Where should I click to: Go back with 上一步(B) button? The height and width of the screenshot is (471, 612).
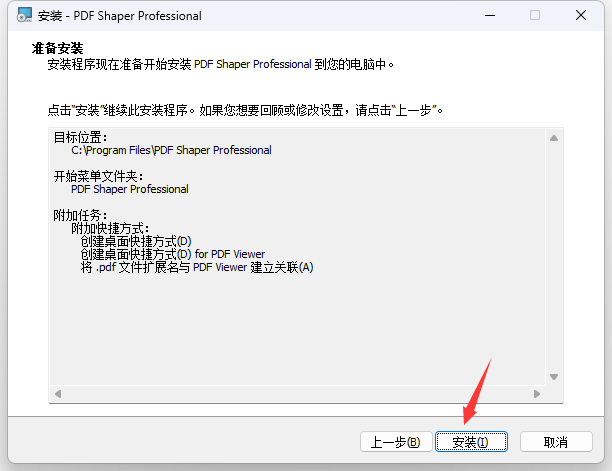[x=396, y=442]
